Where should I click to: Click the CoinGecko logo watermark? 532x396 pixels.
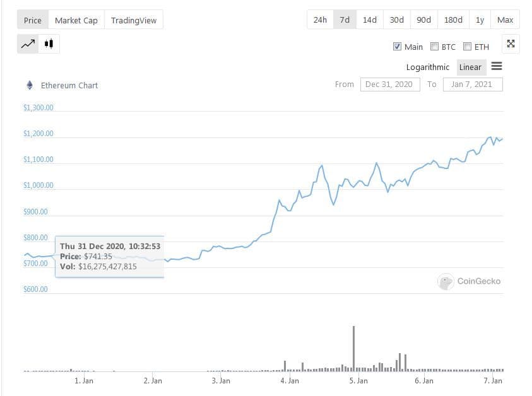click(x=470, y=281)
